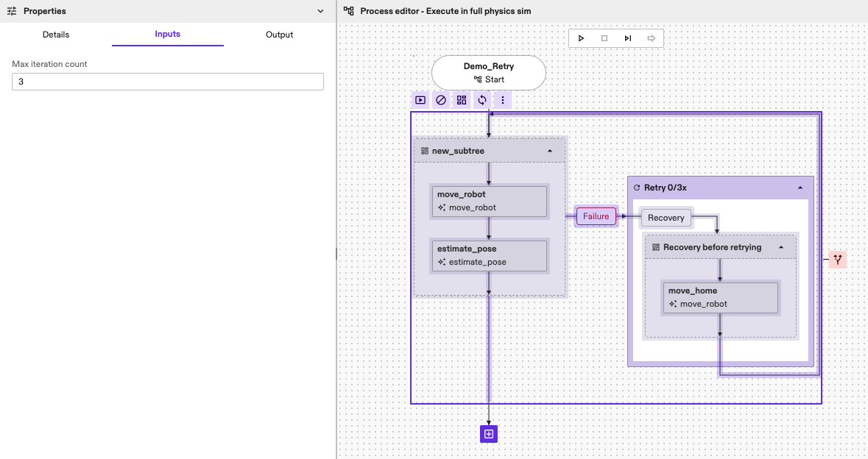The image size is (868, 459).
Task: Click the Recovery label button
Action: 666,218
